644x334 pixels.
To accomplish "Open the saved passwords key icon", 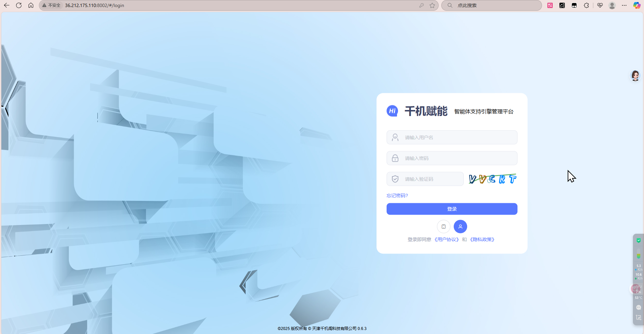I will point(422,5).
